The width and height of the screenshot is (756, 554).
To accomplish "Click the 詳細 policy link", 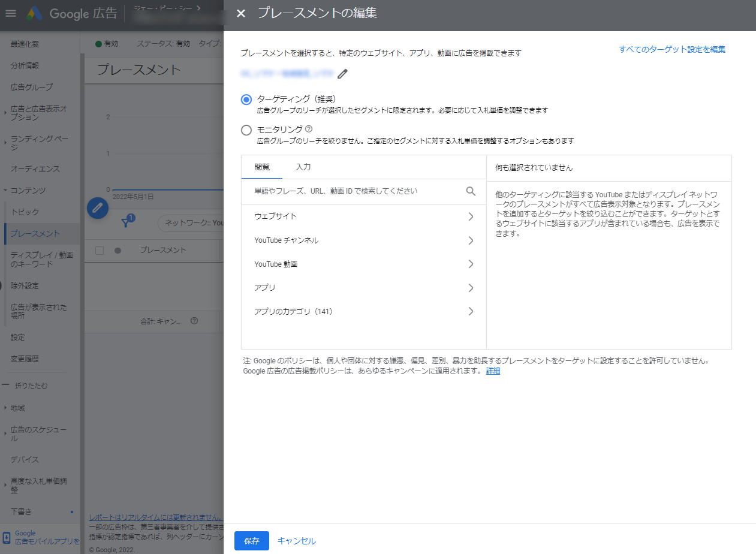I will coord(493,371).
